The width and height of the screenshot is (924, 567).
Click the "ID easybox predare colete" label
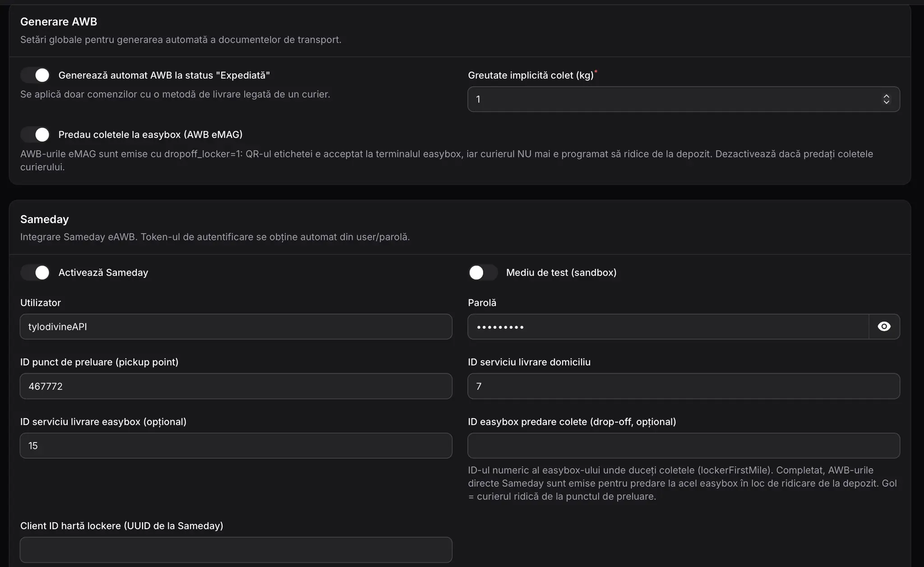572,422
